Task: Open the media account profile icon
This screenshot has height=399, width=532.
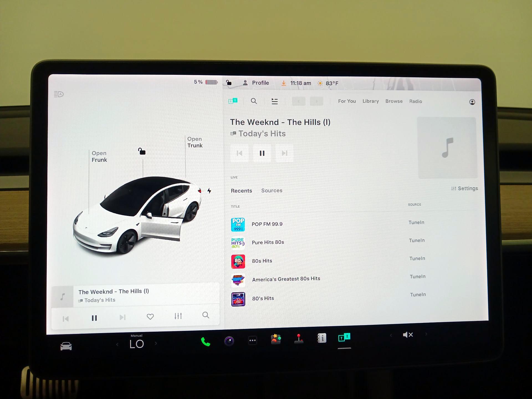Action: 472,102
